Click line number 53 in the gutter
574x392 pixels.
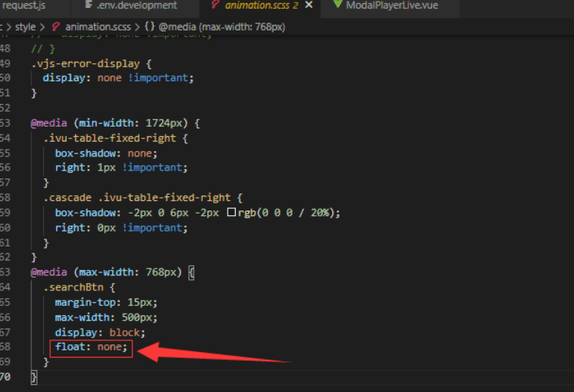[x=5, y=124]
